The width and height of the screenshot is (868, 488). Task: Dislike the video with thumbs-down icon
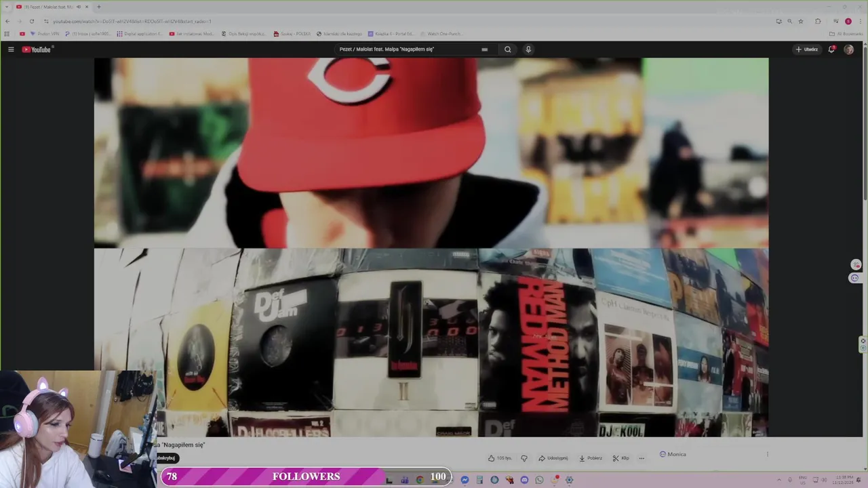[x=524, y=458]
